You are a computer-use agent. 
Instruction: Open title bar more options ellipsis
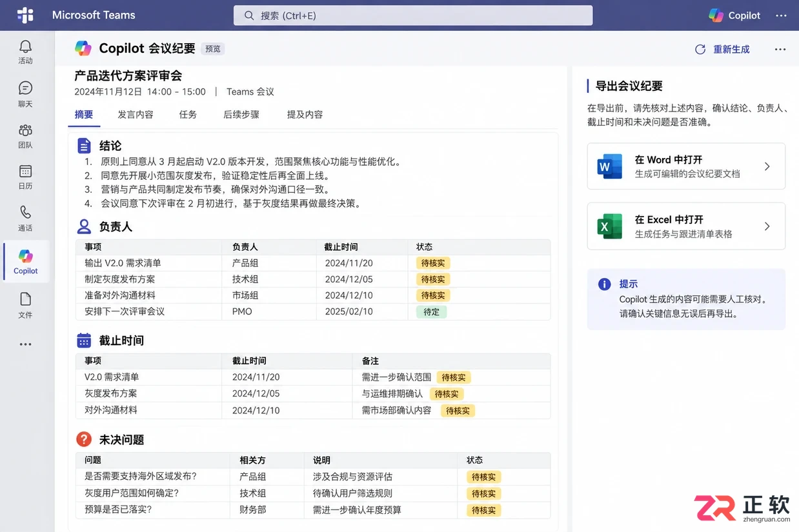[x=782, y=15]
